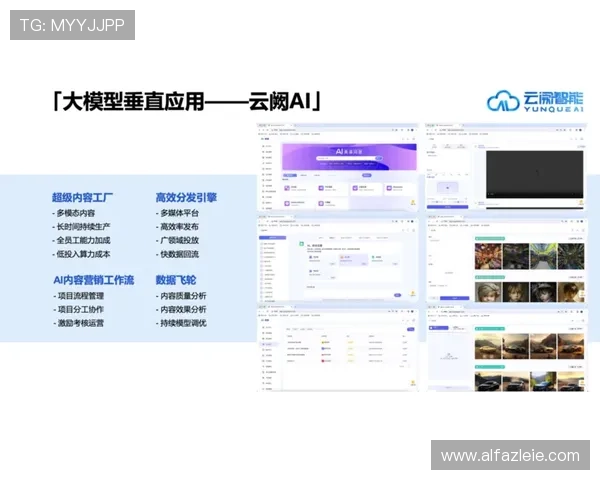
Task: Click the slide title 大模型垂直应用——云阙AI
Action: pyautogui.click(x=187, y=101)
